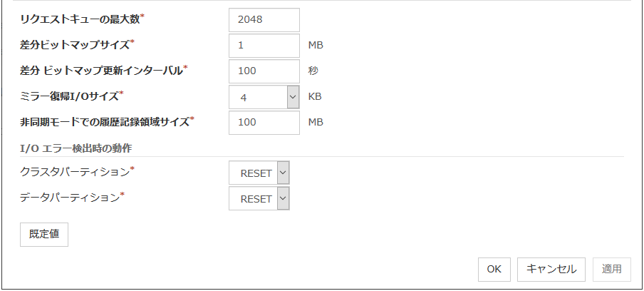Click the 秒 unit label
This screenshot has height=291, width=644.
pos(313,71)
